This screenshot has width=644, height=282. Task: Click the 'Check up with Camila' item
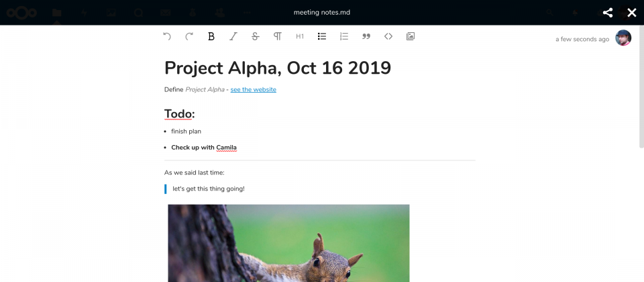point(204,147)
